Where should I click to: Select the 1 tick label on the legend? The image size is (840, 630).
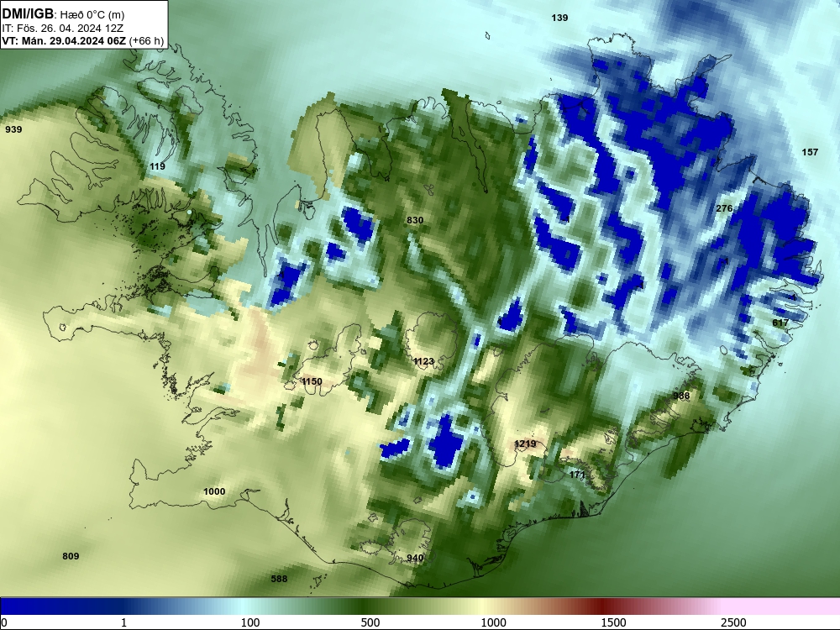pyautogui.click(x=123, y=622)
